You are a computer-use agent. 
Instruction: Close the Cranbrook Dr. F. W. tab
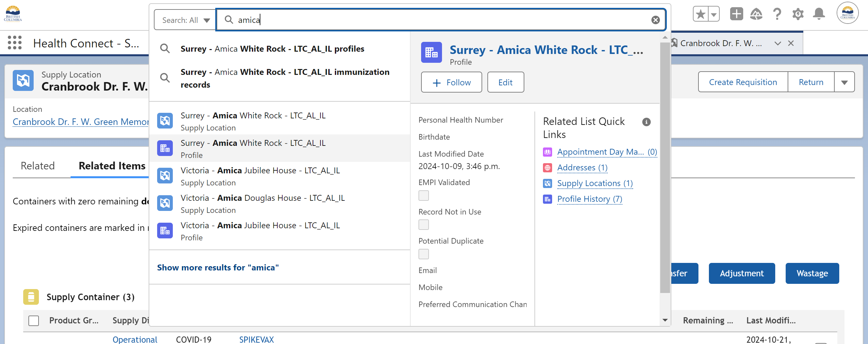pyautogui.click(x=791, y=43)
